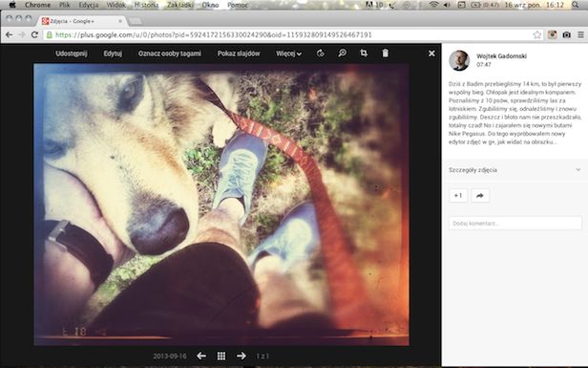Screen dimensions: 588x368
Task: Delete the photo with the trash icon
Action: coord(385,53)
